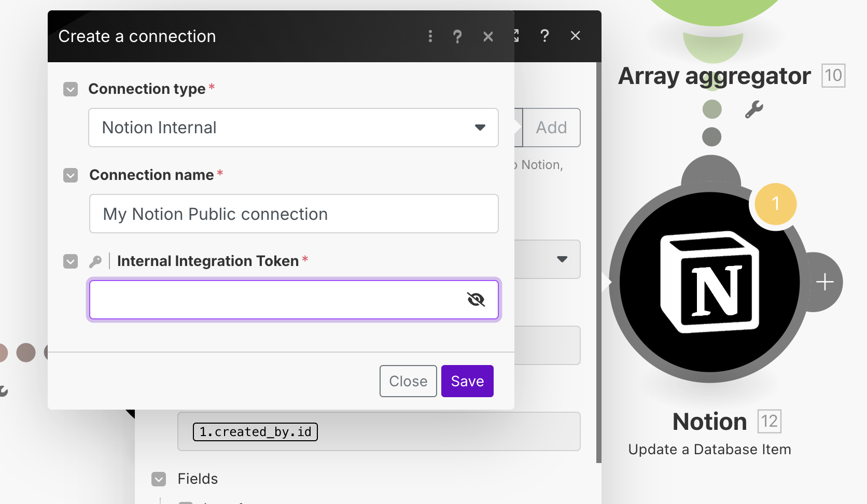Open the three-dot menu in dialog header
Viewport: 867px width, 504px height.
430,36
